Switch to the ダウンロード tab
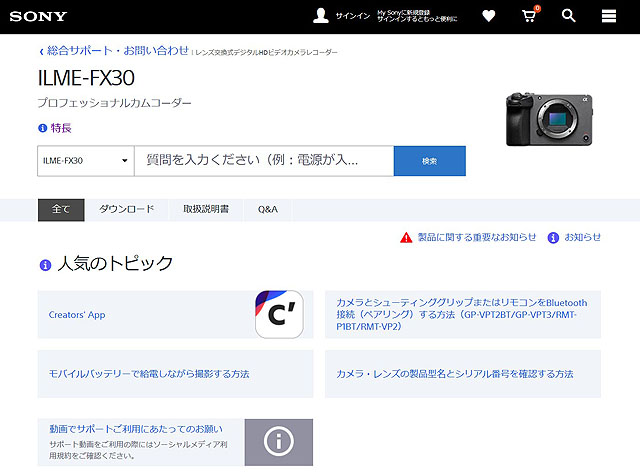This screenshot has width=640, height=475. point(126,209)
